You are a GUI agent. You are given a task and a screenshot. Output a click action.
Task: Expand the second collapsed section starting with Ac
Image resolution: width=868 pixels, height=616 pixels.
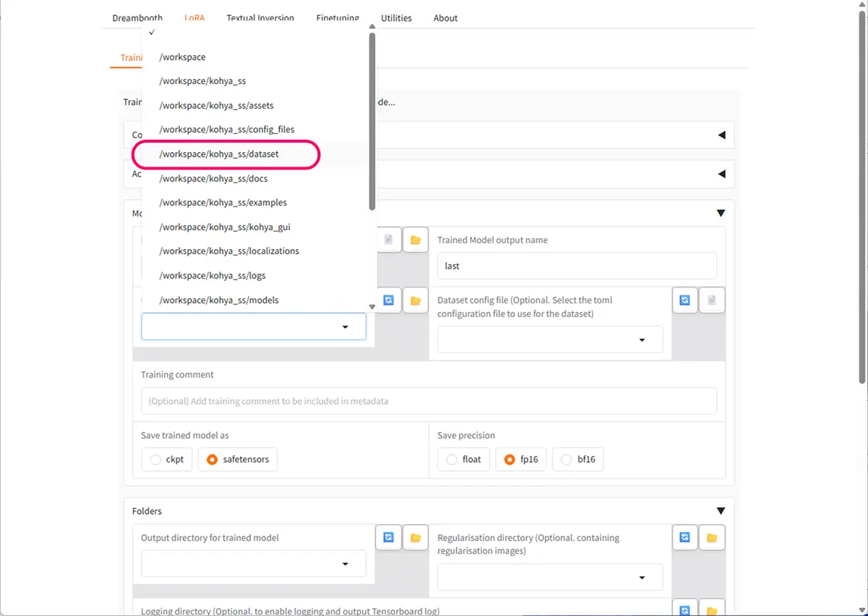coord(720,174)
